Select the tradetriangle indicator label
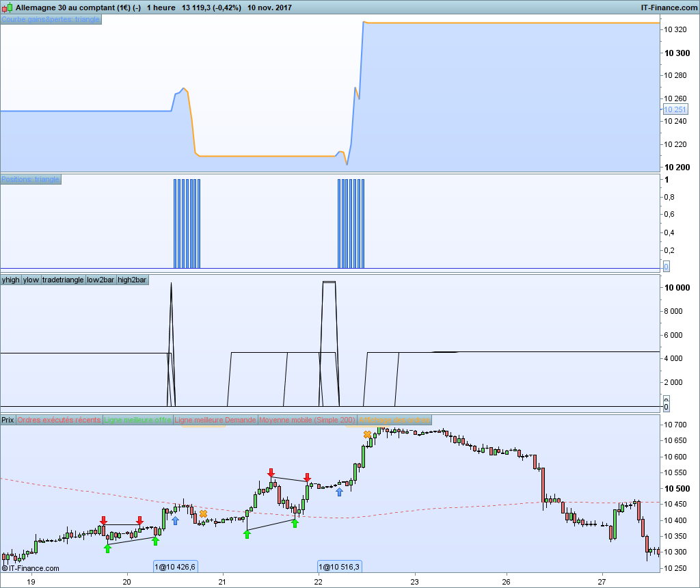This screenshot has width=700, height=588. click(63, 280)
